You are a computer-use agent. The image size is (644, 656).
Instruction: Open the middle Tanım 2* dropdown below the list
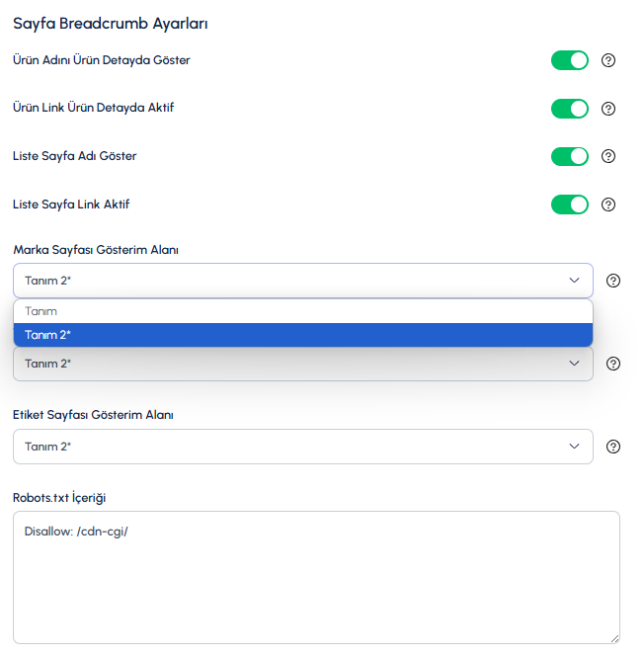point(303,364)
